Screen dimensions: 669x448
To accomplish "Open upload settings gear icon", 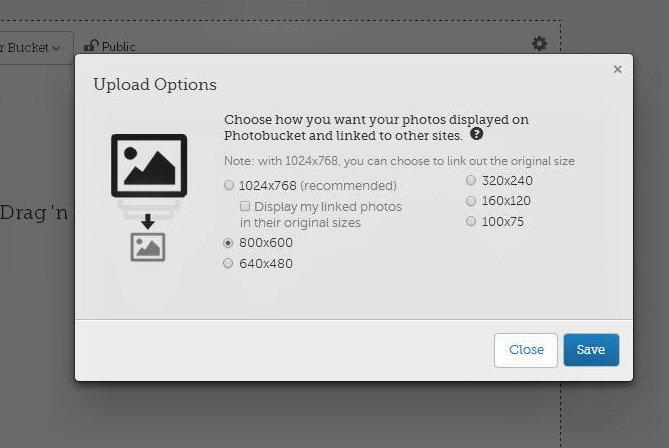I will [x=539, y=44].
